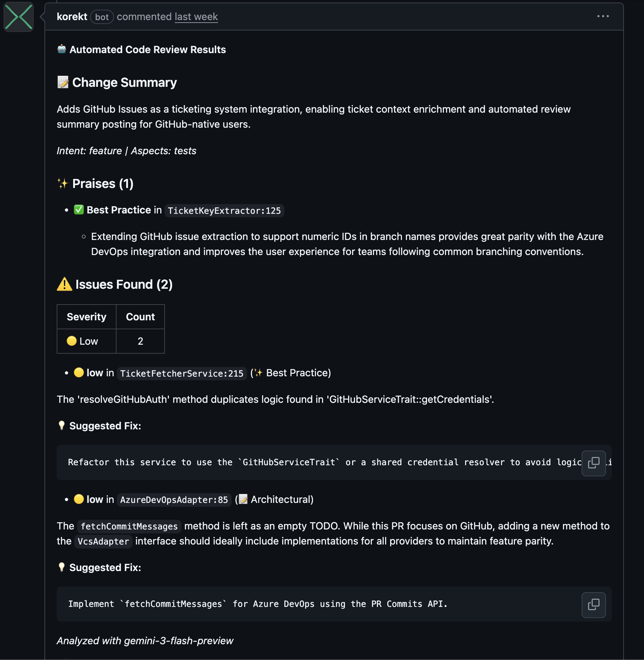
Task: Click the green checkmark before Best Practice praise
Action: tap(79, 210)
